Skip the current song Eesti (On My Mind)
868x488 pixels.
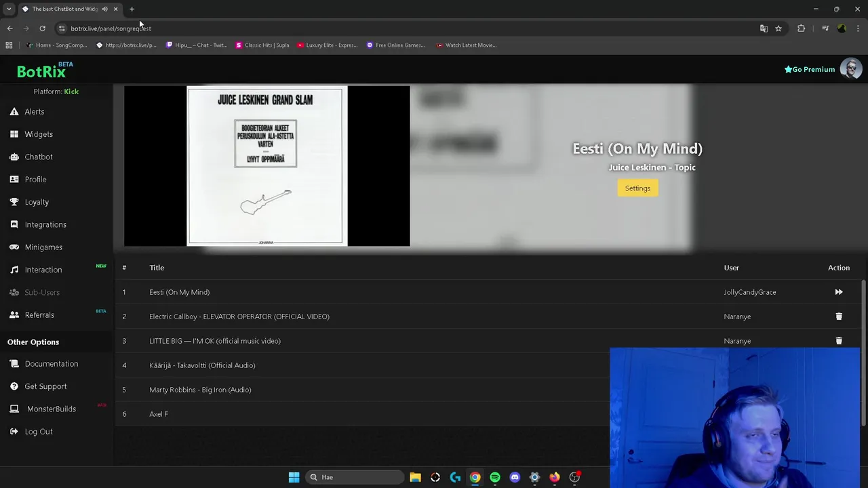(839, 292)
